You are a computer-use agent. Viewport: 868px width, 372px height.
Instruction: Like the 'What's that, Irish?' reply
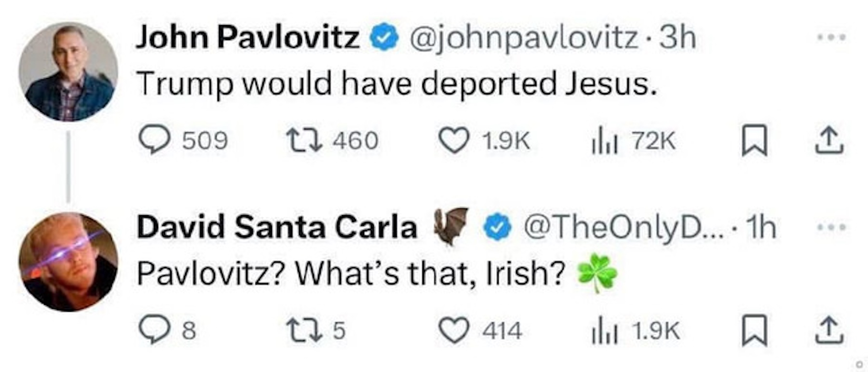tap(454, 330)
